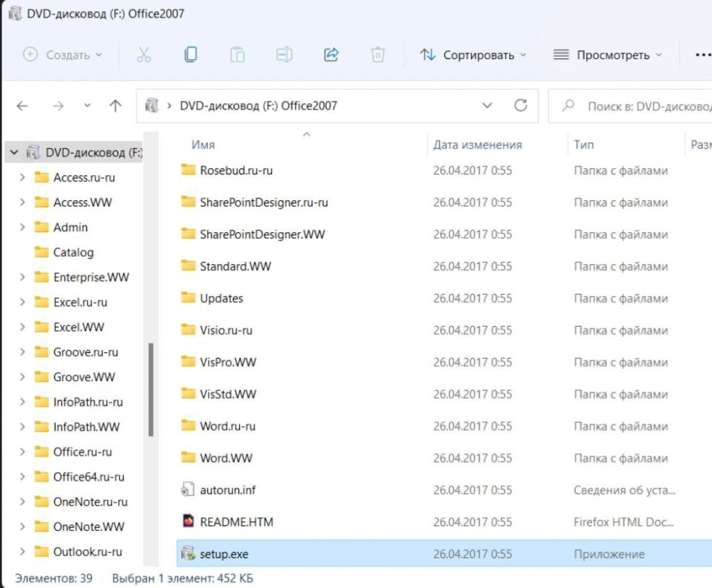This screenshot has height=588, width=712.
Task: Select Office.ru-ru in the tree
Action: tap(82, 452)
